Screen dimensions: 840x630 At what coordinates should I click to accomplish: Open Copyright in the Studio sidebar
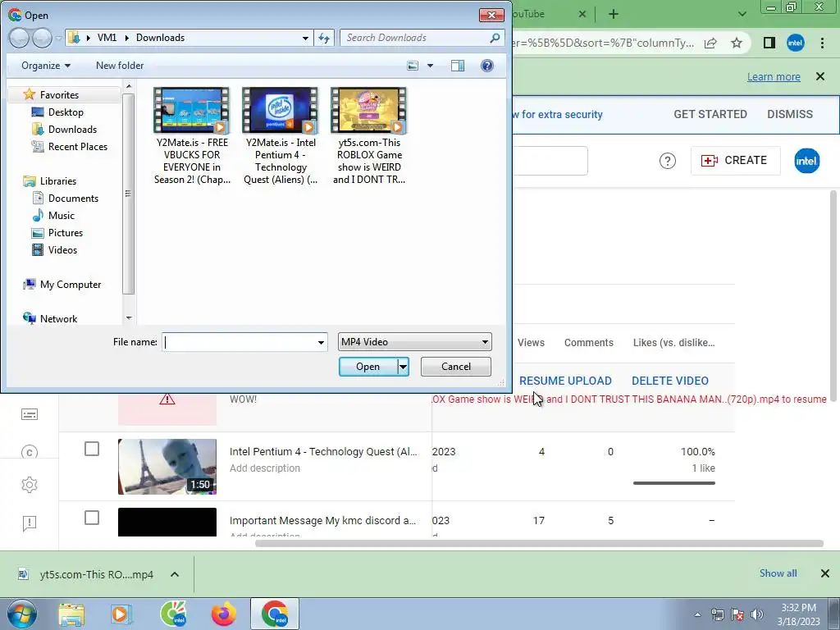point(30,452)
